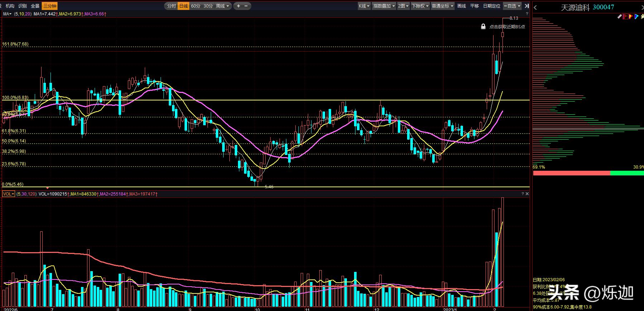Click the 90%成本6.00-7.92 cost range text
The width and height of the screenshot is (644, 311).
(551, 307)
